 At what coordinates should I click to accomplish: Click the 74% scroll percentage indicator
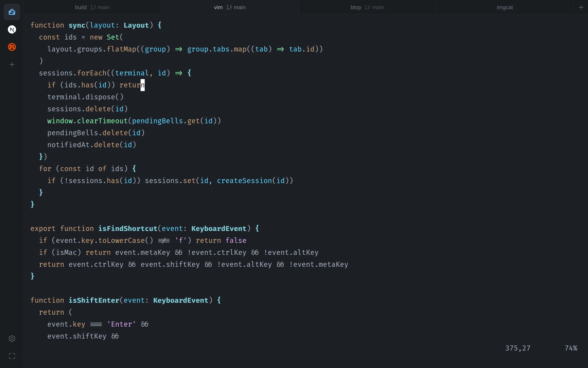point(571,348)
